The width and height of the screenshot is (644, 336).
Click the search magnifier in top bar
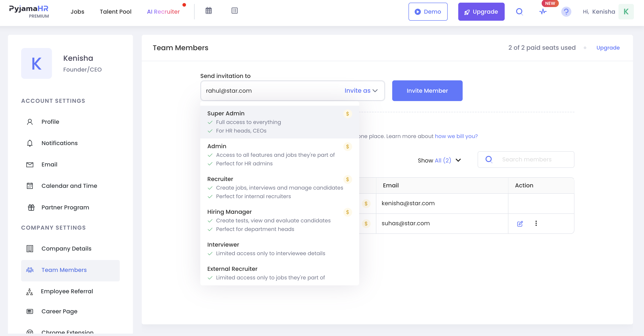pyautogui.click(x=519, y=11)
